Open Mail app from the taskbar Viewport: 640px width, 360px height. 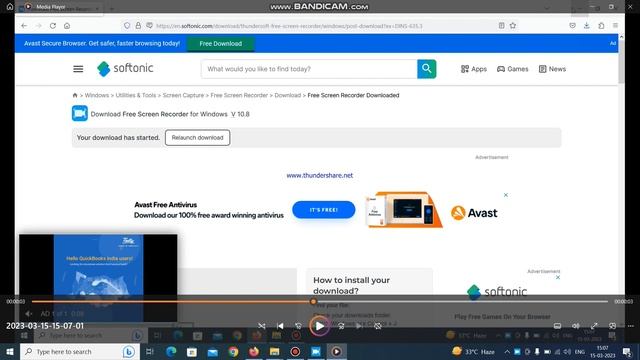coord(213,351)
